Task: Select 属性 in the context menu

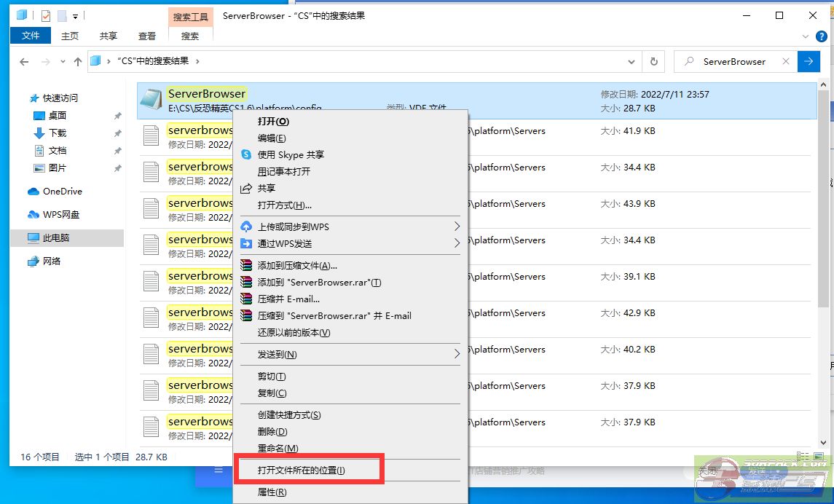Action: coord(272,492)
